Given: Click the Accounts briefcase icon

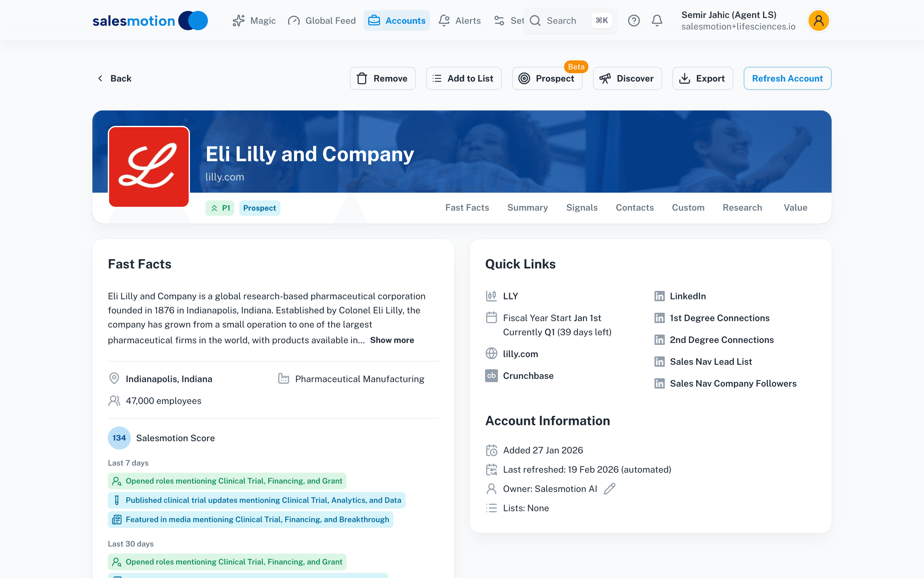Looking at the screenshot, I should (x=374, y=21).
